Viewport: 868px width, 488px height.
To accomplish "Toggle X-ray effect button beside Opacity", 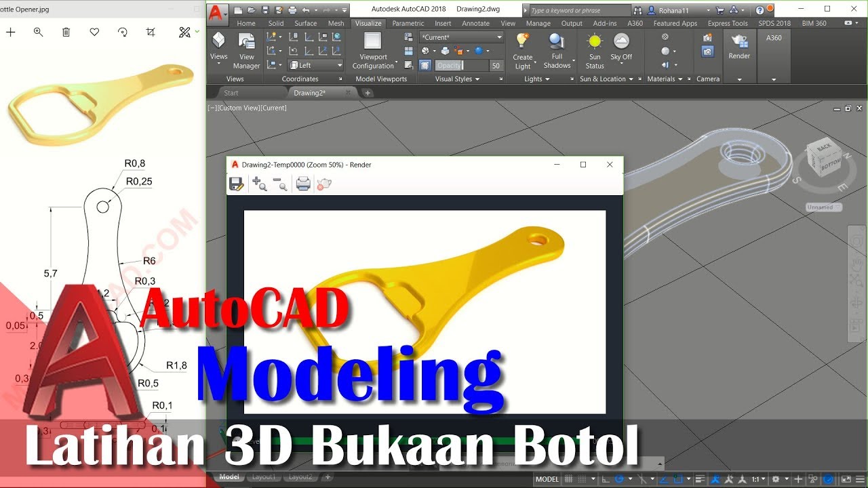I will click(x=425, y=66).
